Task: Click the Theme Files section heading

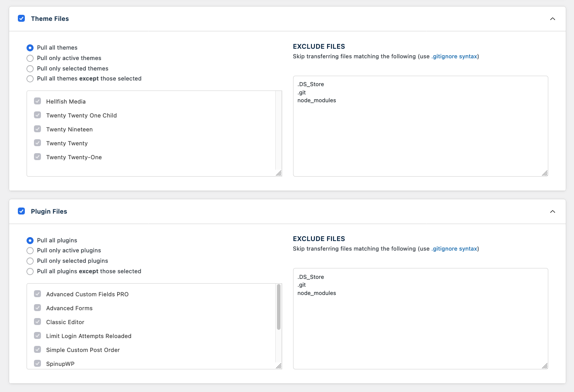Action: click(50, 19)
